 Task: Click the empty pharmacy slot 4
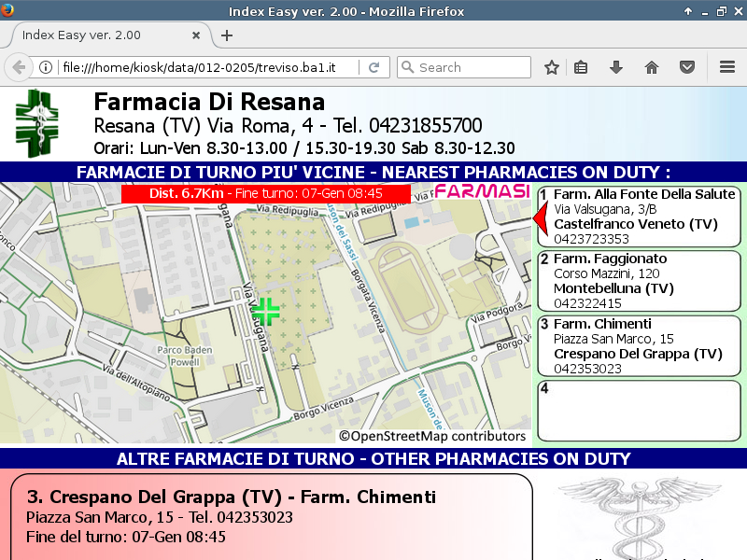(x=639, y=410)
